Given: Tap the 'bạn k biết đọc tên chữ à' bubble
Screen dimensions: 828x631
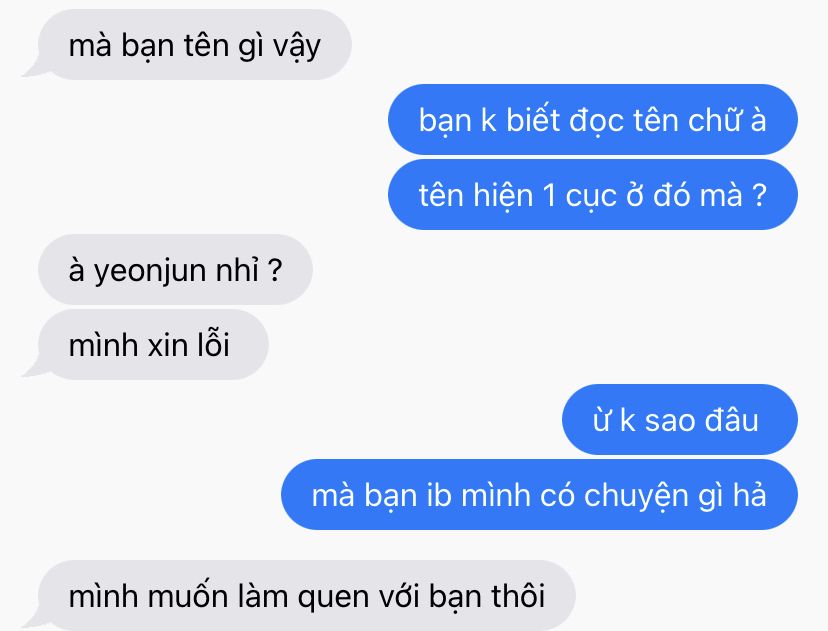Looking at the screenshot, I should [x=592, y=120].
